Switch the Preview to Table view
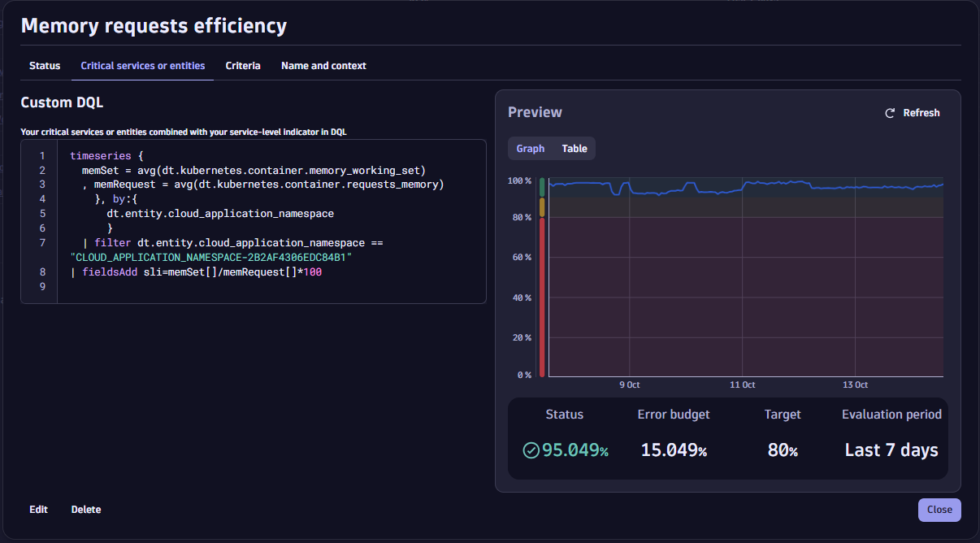This screenshot has height=543, width=980. click(x=574, y=148)
